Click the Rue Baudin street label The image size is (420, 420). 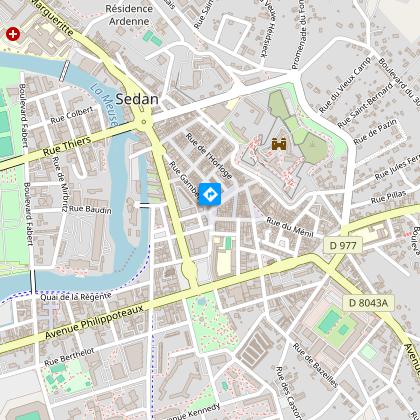click(x=90, y=209)
